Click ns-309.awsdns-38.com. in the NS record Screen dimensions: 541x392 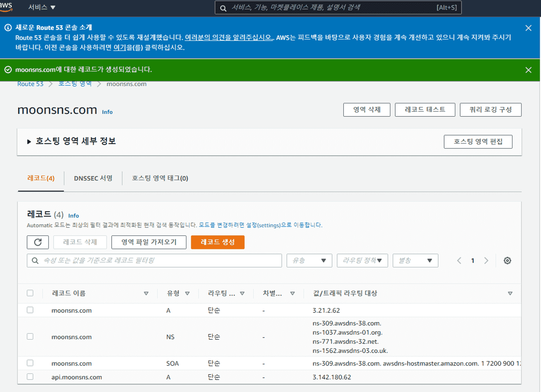(x=347, y=323)
